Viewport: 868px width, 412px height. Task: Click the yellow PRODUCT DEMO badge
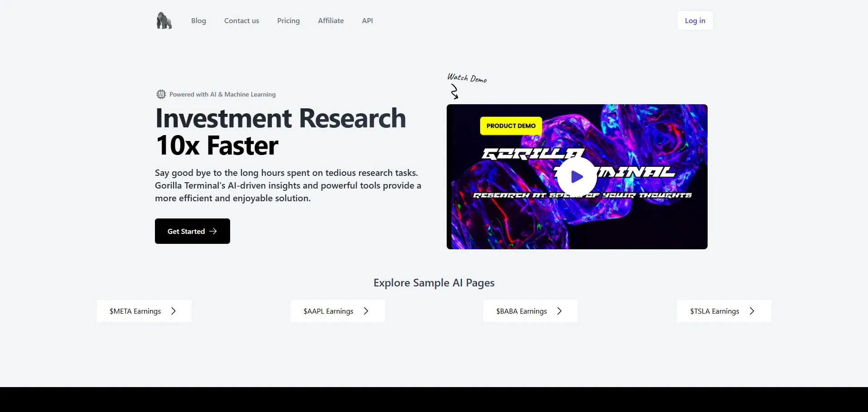(511, 126)
